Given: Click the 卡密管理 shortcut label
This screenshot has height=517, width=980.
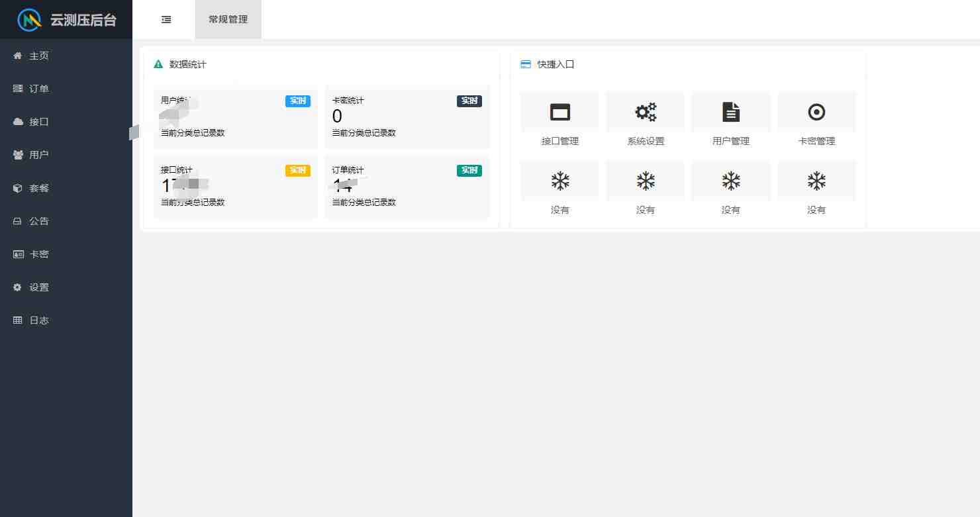Looking at the screenshot, I should click(816, 141).
